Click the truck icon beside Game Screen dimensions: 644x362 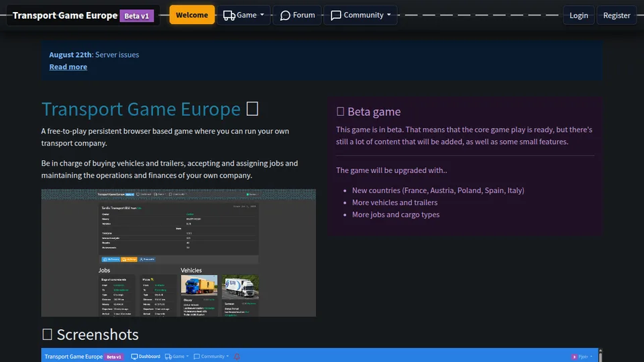click(229, 15)
